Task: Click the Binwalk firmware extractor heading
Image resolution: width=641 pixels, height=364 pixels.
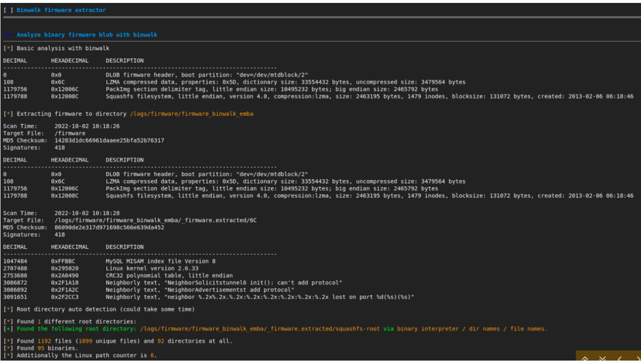Action: pos(61,10)
